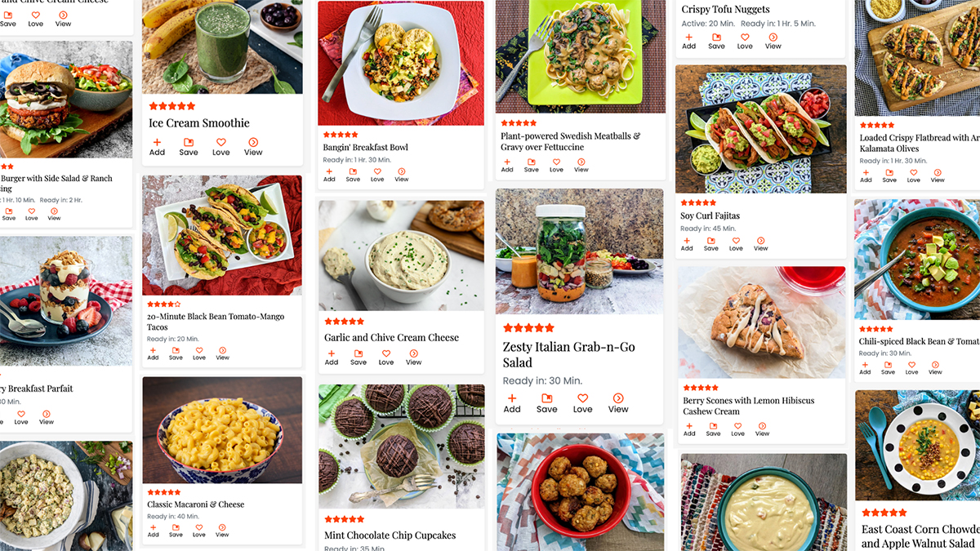Save Zesty Italian Grab-n-Go Salad recipe

click(547, 403)
